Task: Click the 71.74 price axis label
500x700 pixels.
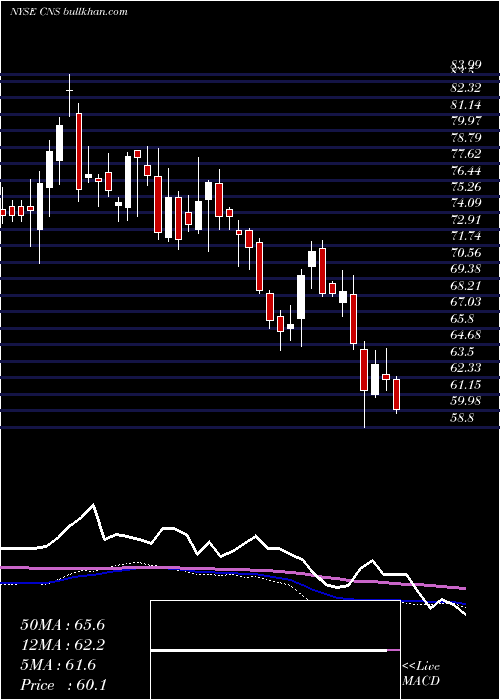Action: click(466, 236)
